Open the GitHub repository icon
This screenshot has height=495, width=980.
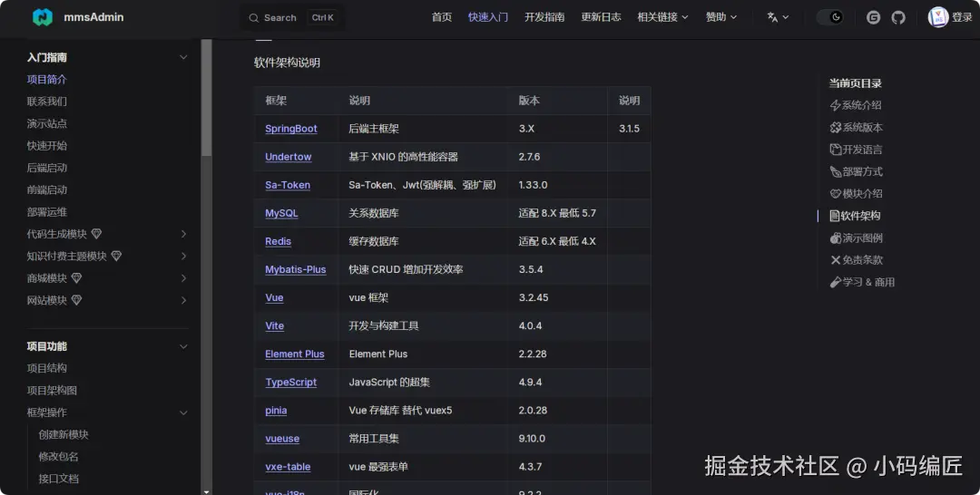[x=898, y=17]
